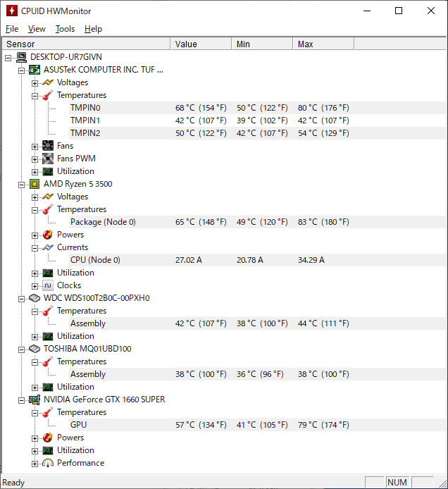The image size is (448, 489).
Task: Expand the Fans PWM node
Action: click(x=35, y=159)
